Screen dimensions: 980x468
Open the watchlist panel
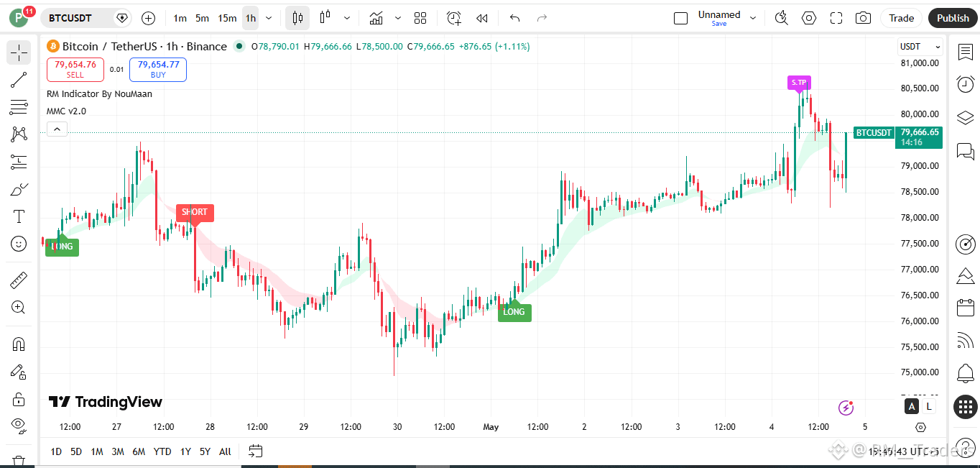[965, 52]
